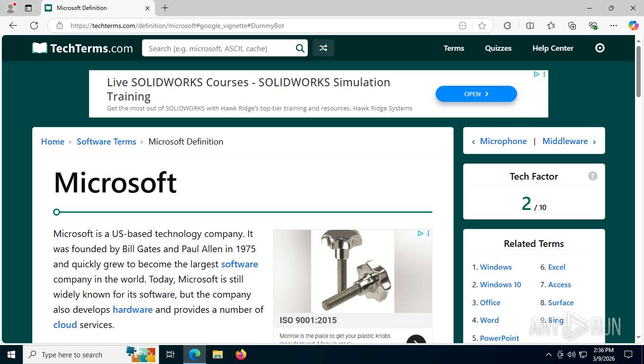
Task: Open File Explorer from taskbar
Action: pos(217,355)
